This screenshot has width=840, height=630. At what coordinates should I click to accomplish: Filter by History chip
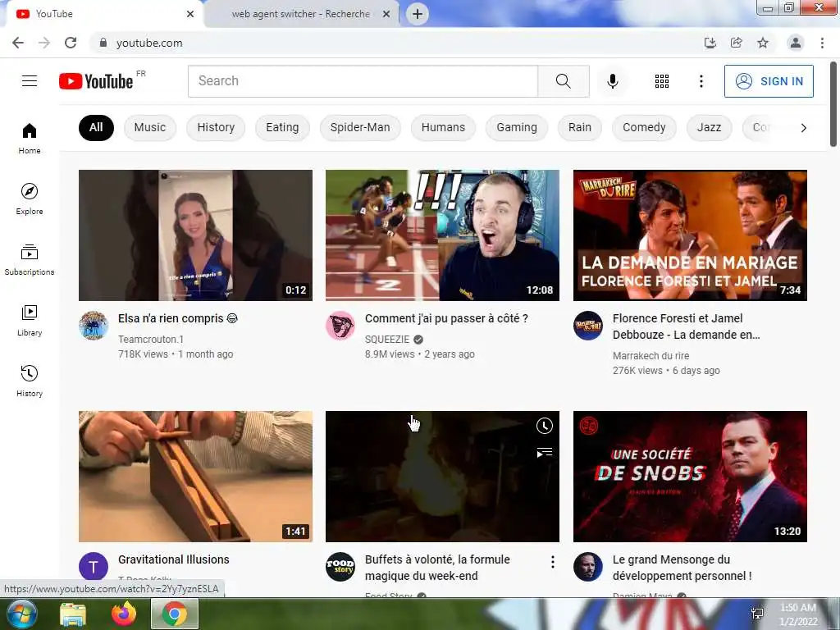pos(216,127)
